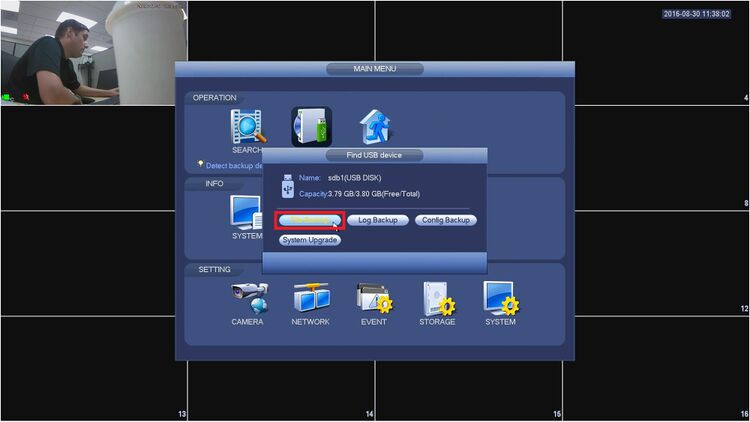Image resolution: width=750 pixels, height=422 pixels.
Task: Open the System info monitor icon
Action: click(x=246, y=213)
